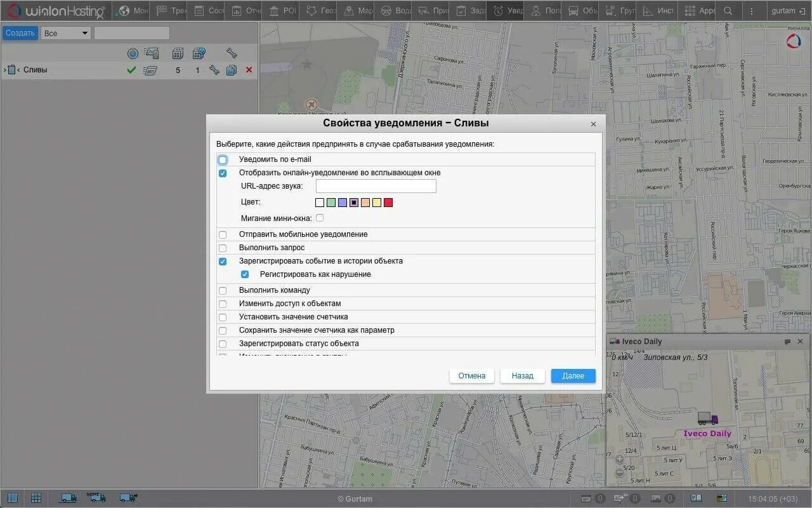Open the Все filter dropdown
This screenshot has height=508, width=812.
coord(66,33)
